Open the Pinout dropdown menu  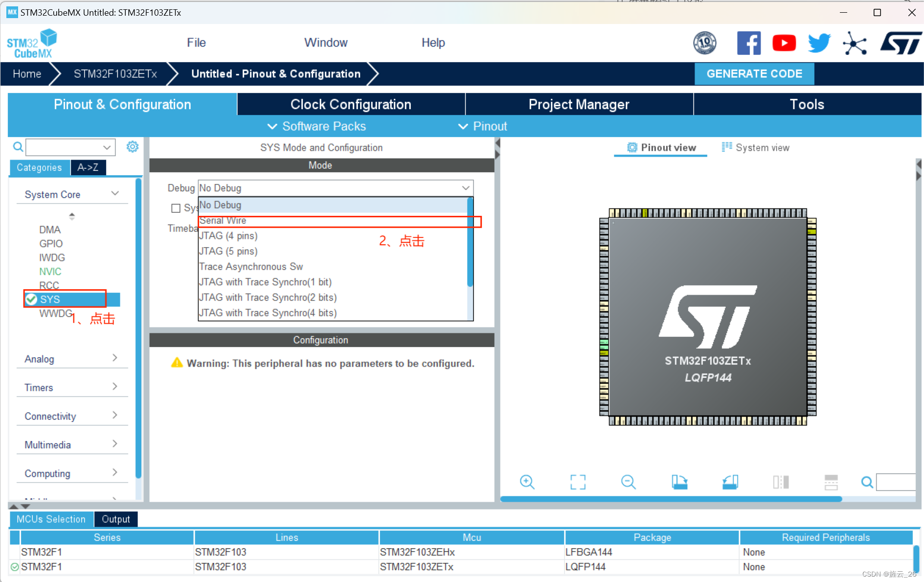click(x=482, y=126)
